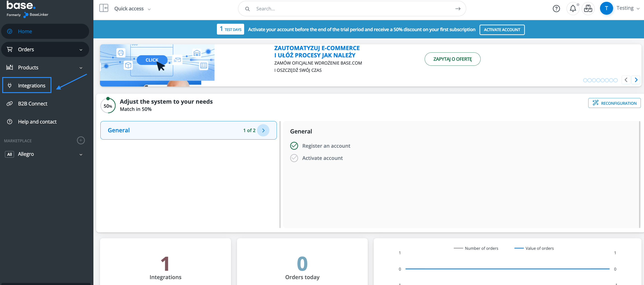The width and height of the screenshot is (644, 285).
Task: Open the help question mark icon
Action: point(556,9)
